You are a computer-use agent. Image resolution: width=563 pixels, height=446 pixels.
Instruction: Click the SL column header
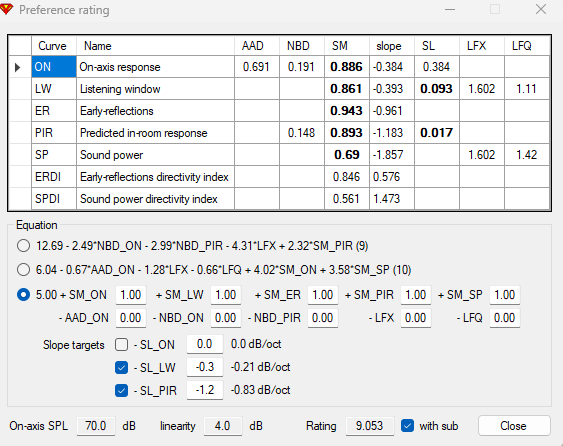(437, 46)
